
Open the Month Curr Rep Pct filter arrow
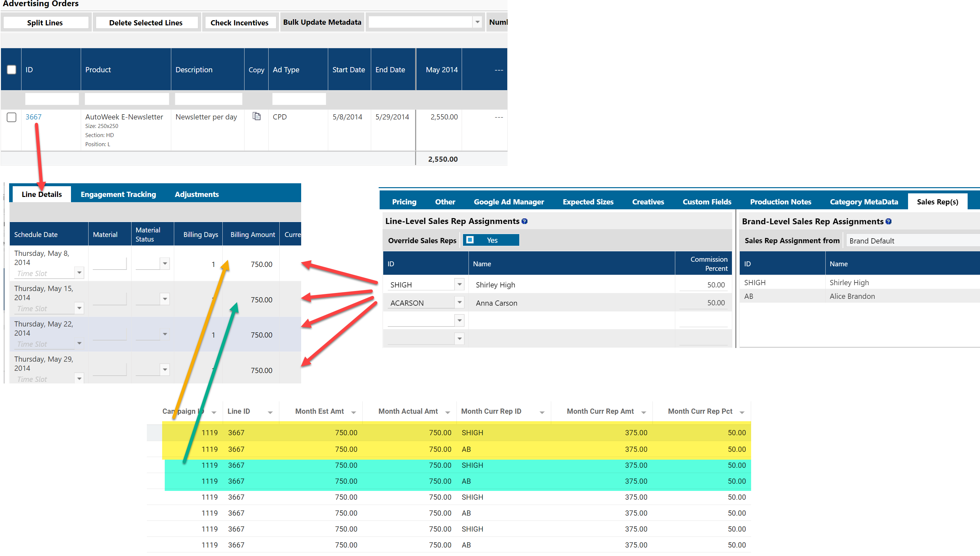(742, 412)
